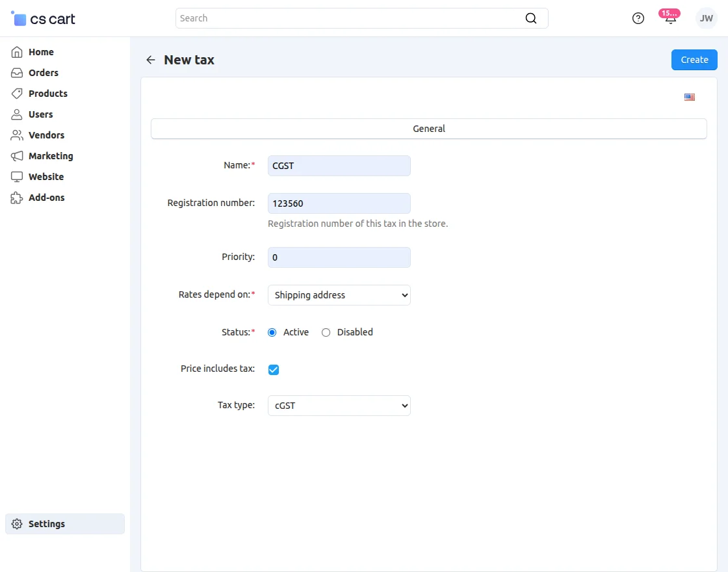This screenshot has height=572, width=728.
Task: Switch to the General tab
Action: pos(428,129)
